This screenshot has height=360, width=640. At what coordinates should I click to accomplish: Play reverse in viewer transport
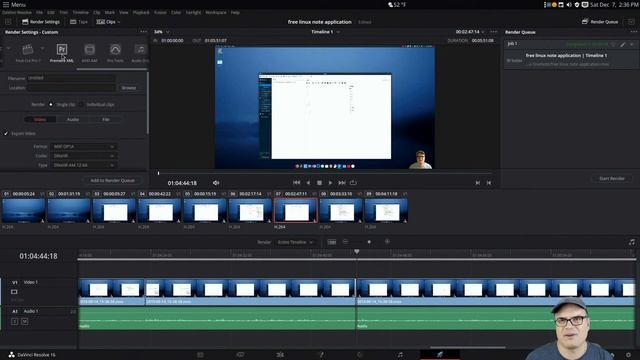tap(308, 182)
